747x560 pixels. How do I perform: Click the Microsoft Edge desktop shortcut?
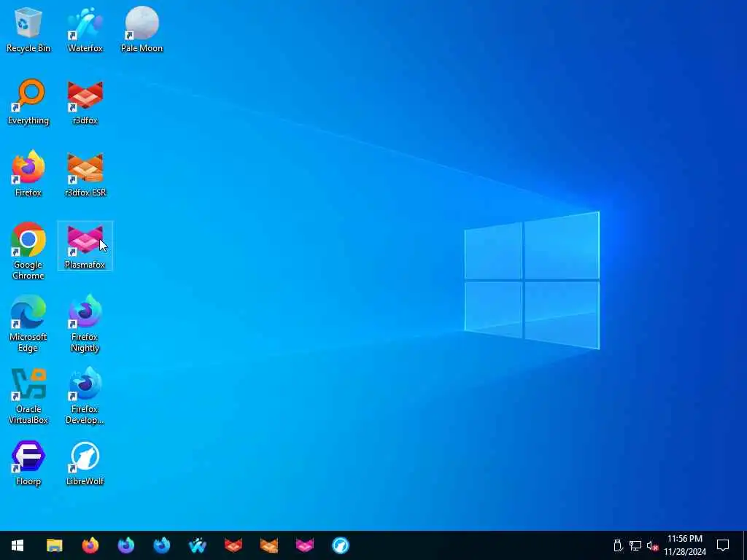click(28, 323)
